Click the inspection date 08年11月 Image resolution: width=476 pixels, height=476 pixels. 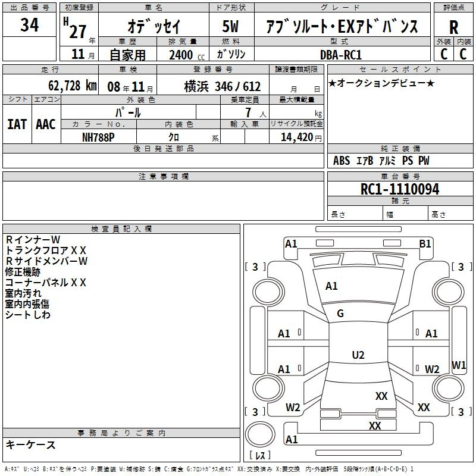pos(130,87)
